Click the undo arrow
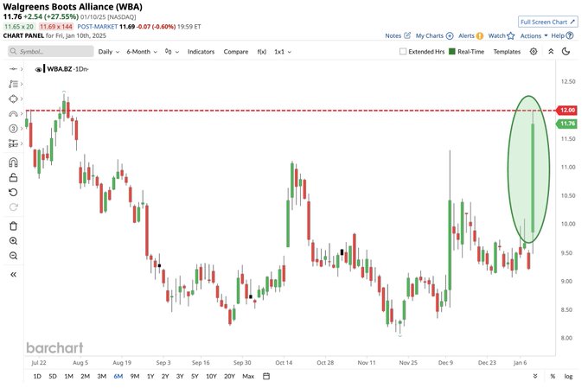This screenshot has height=388, width=588. [13, 193]
